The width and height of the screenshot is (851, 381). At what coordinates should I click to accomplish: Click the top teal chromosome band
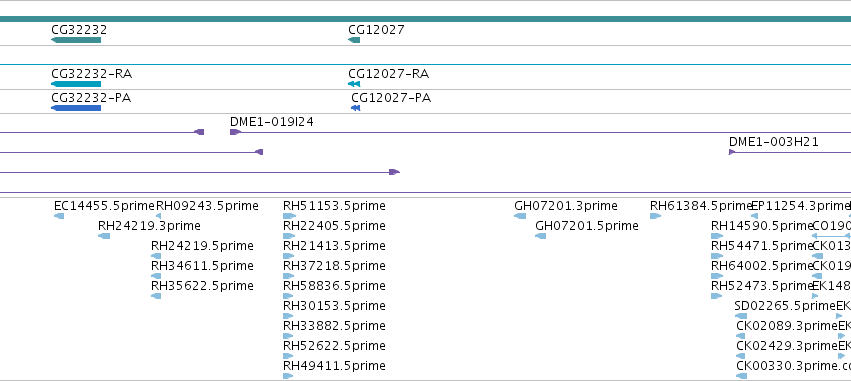(426, 20)
